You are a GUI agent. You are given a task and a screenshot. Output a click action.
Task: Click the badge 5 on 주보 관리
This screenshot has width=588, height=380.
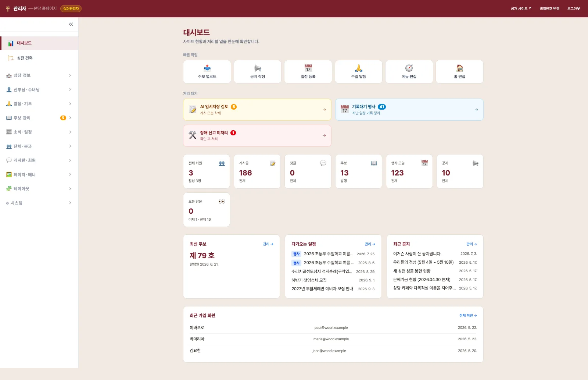point(63,118)
